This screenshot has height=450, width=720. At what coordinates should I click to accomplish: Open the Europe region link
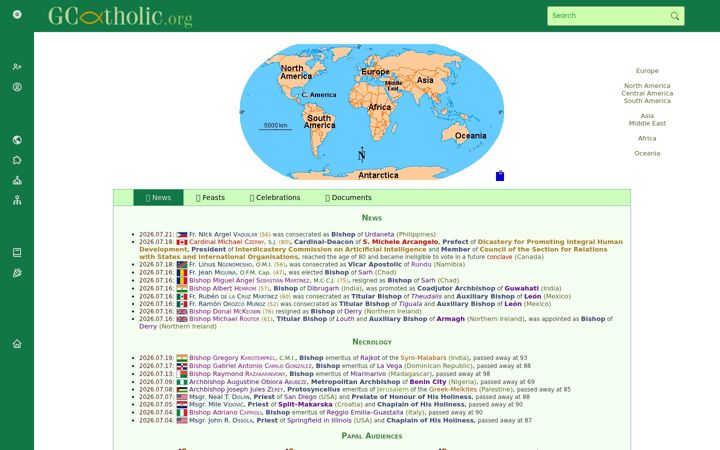tap(647, 71)
